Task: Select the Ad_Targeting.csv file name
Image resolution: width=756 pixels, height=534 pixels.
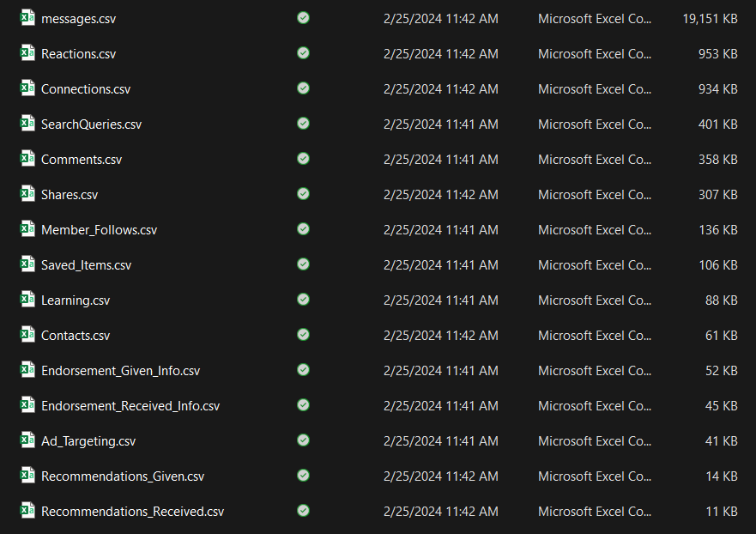Action: coord(88,441)
